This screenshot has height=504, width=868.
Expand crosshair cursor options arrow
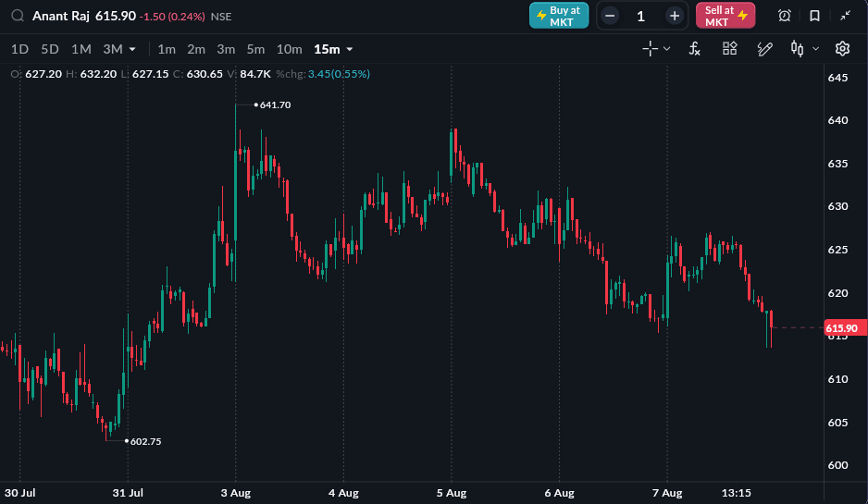(667, 49)
